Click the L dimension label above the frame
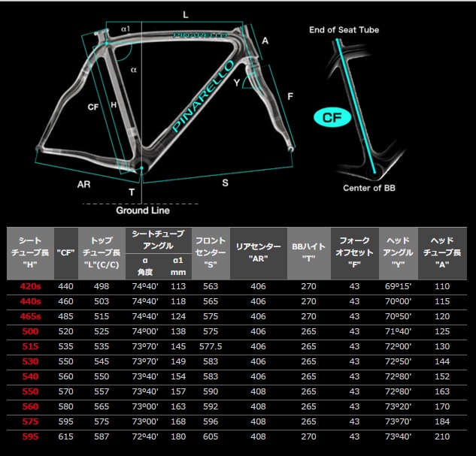The width and height of the screenshot is (476, 456). click(x=186, y=14)
